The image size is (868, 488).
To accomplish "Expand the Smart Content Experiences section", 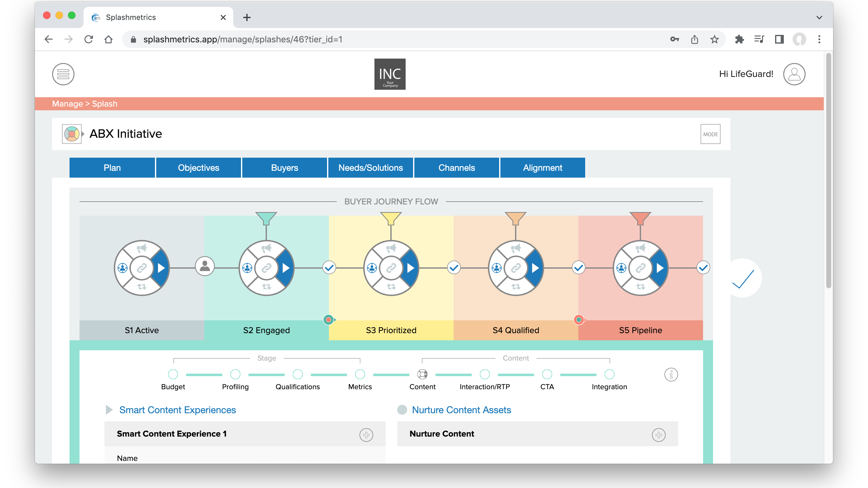I will click(109, 410).
